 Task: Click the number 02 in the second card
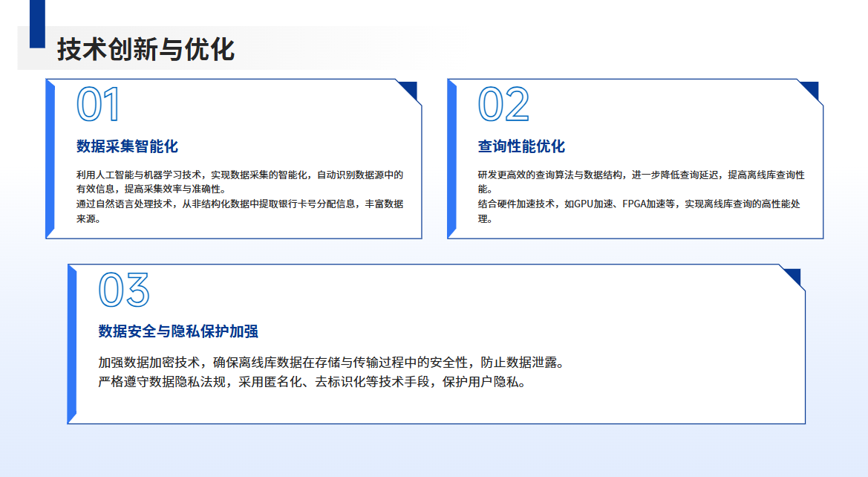click(x=503, y=104)
